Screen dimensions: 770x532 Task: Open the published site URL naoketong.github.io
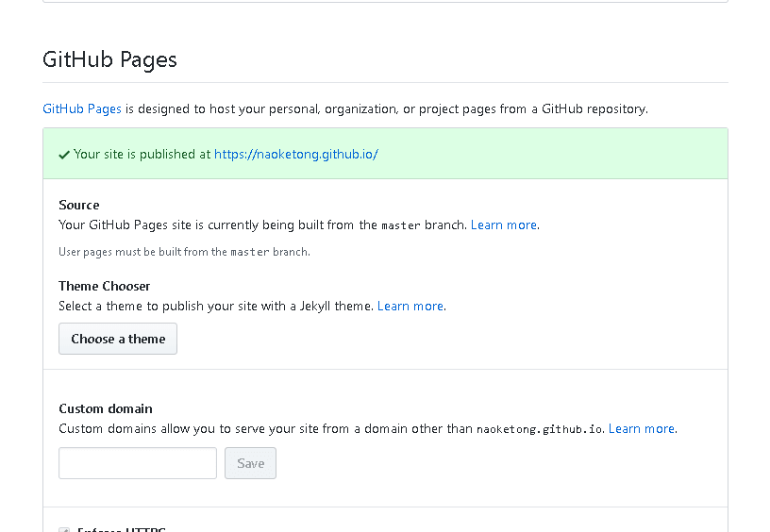[296, 155]
